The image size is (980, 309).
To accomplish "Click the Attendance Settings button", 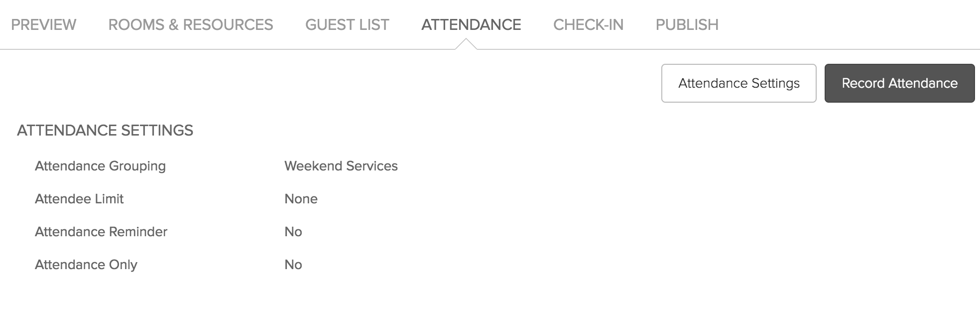I will coord(738,83).
